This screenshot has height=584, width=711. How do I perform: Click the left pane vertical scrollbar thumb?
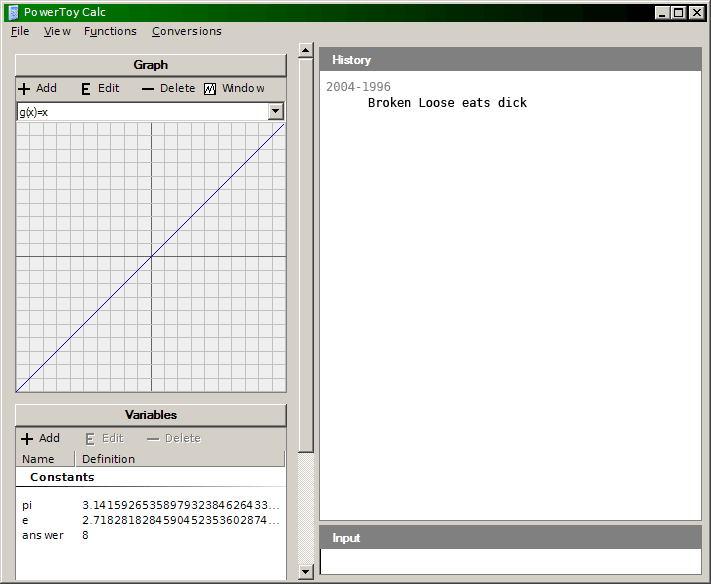point(306,255)
